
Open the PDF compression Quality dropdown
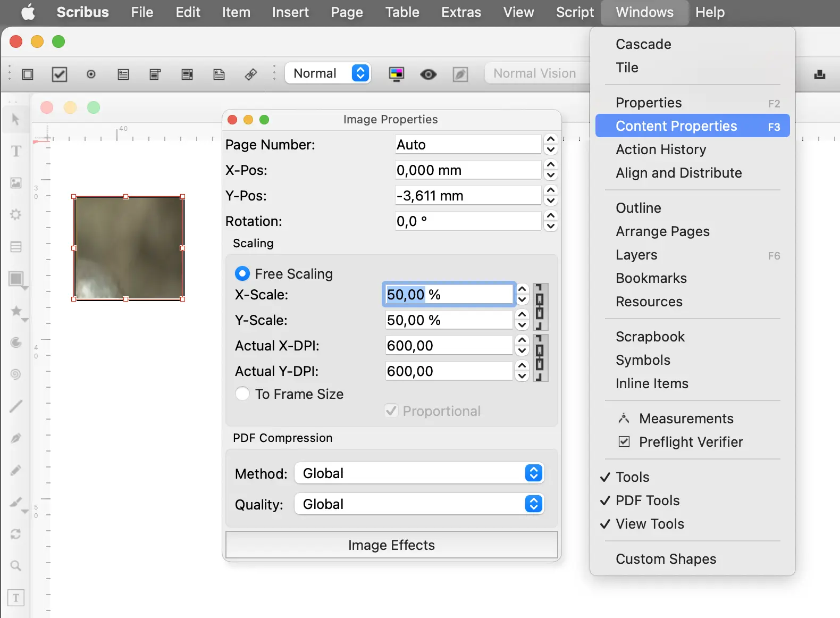[419, 504]
